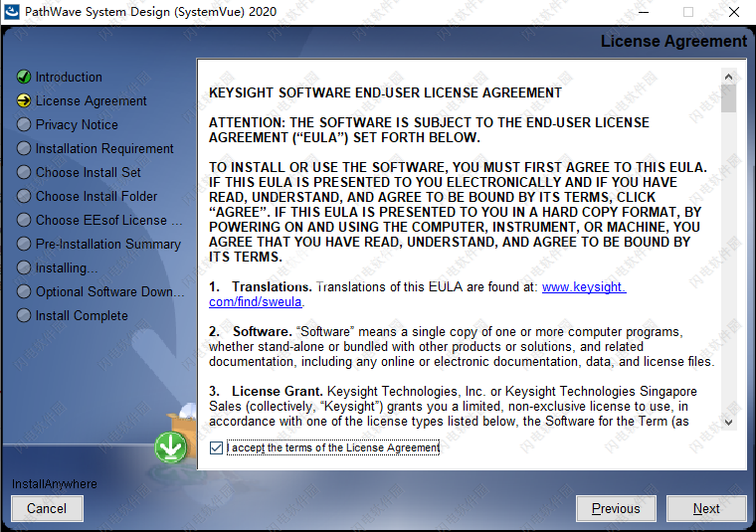Click the Installing... step label

click(x=67, y=267)
